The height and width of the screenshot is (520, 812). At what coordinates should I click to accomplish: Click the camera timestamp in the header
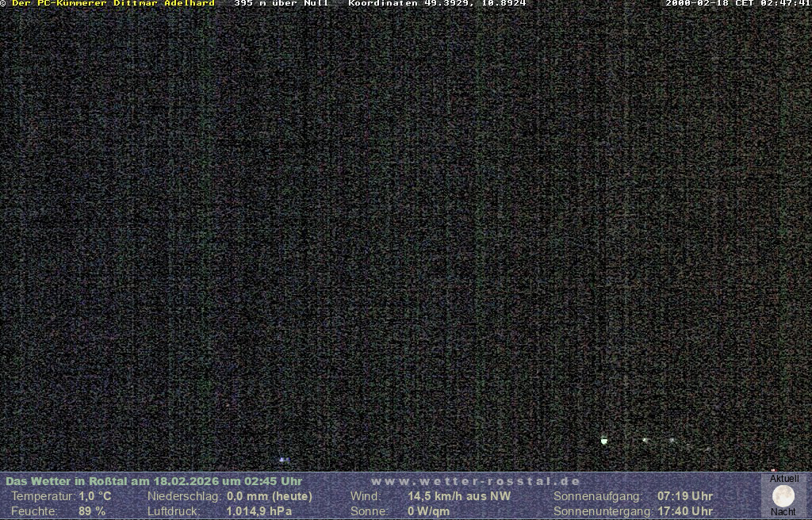737,4
